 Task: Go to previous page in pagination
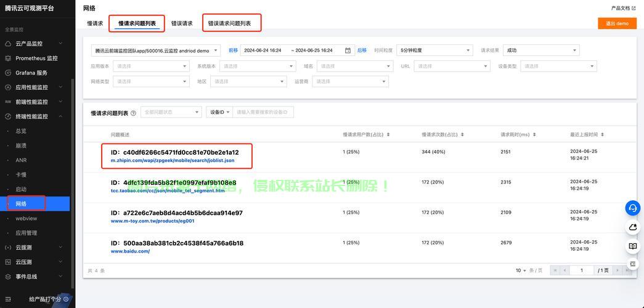[565, 270]
